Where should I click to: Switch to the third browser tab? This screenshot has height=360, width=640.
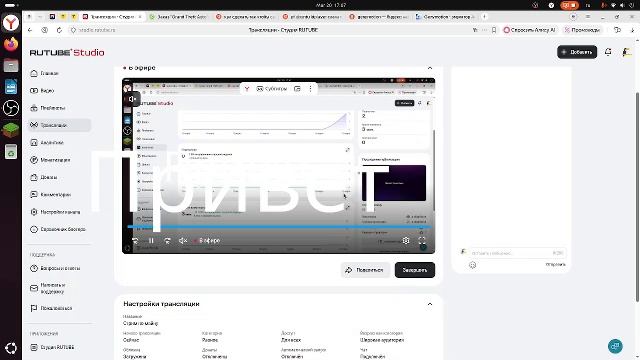(246, 17)
